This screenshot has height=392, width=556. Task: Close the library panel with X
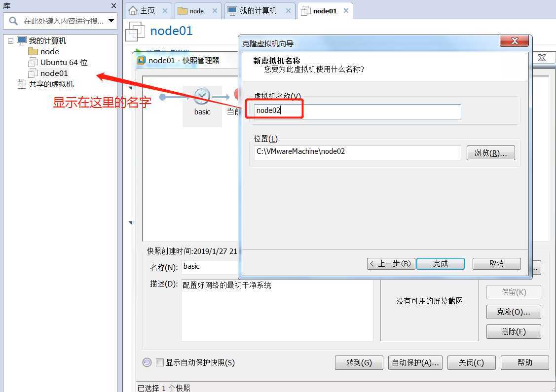(113, 6)
